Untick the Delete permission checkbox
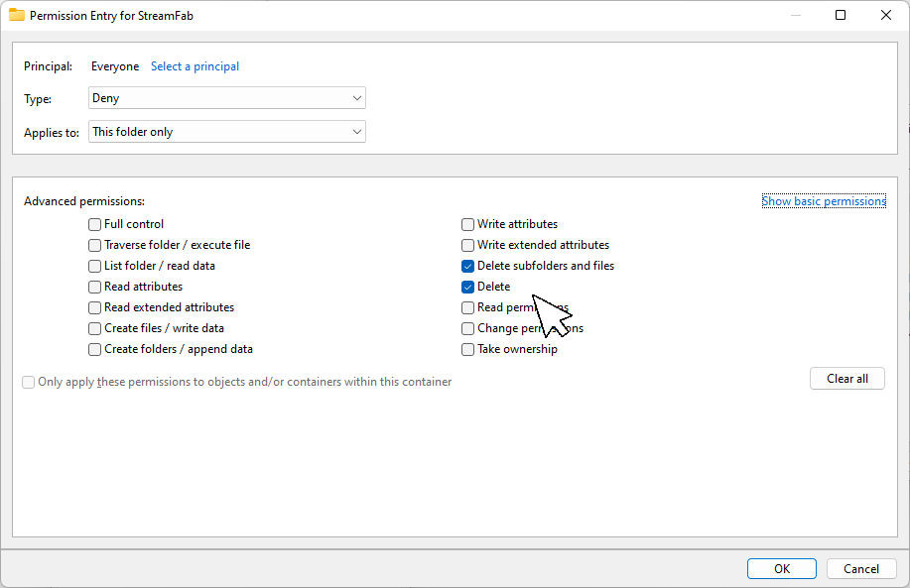This screenshot has height=588, width=910. point(468,287)
